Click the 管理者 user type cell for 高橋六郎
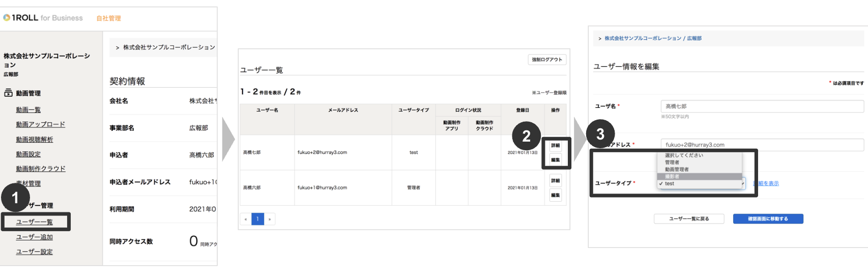868x274 pixels. pyautogui.click(x=414, y=187)
